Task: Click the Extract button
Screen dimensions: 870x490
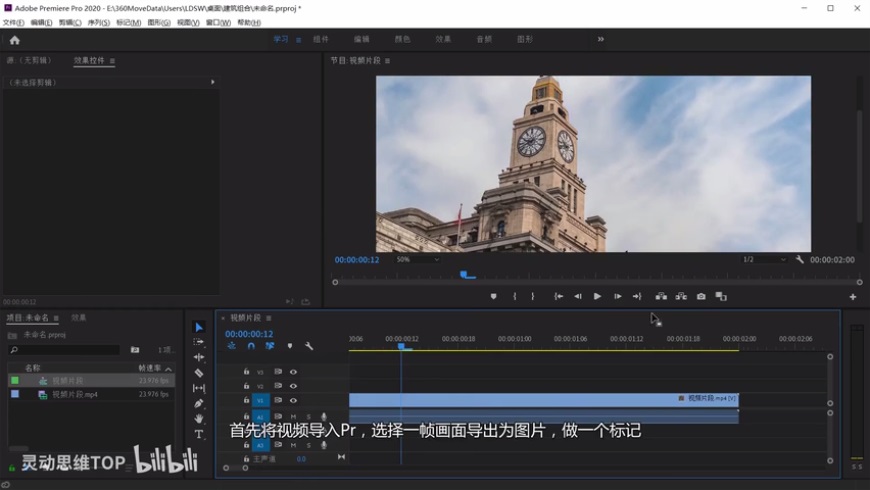Action: pyautogui.click(x=681, y=296)
